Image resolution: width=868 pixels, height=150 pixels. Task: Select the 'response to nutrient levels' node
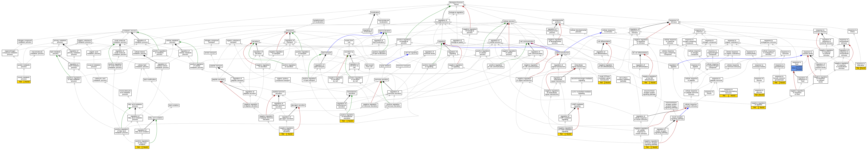point(807,53)
